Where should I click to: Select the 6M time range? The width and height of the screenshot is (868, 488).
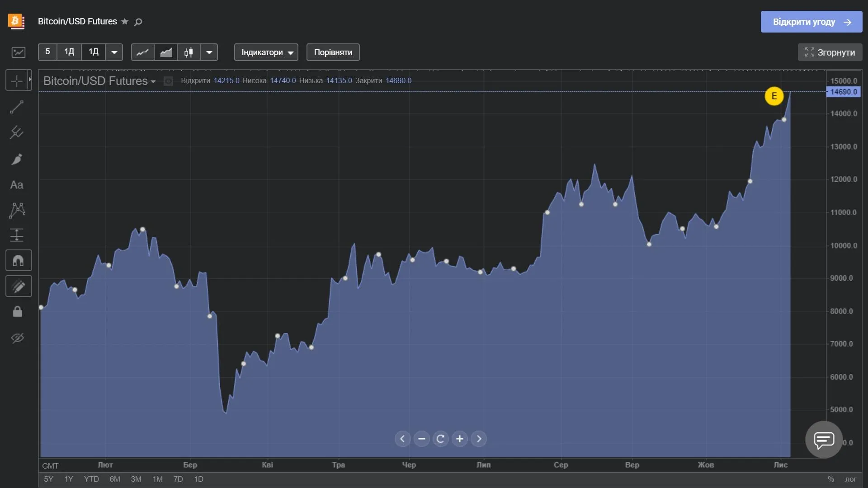tap(115, 479)
